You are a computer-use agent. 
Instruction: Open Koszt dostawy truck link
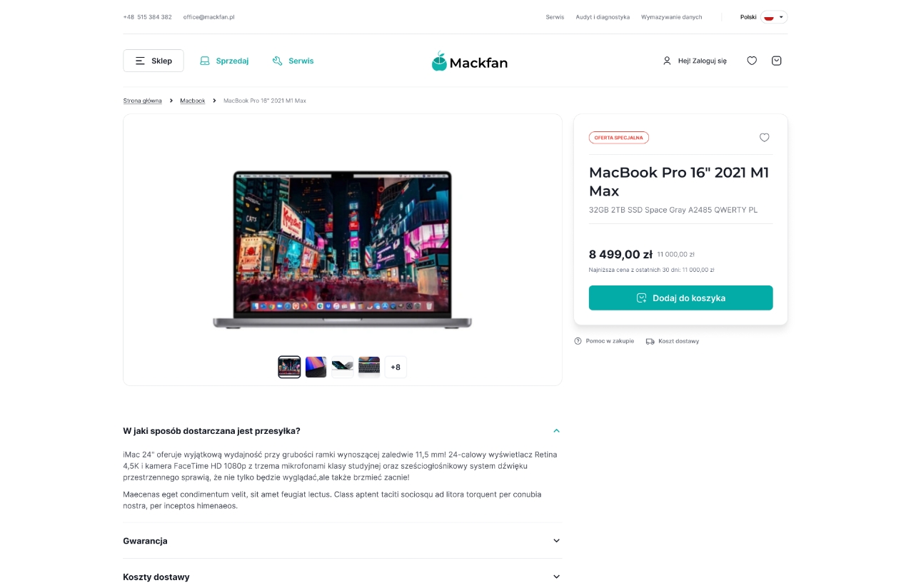click(x=673, y=341)
